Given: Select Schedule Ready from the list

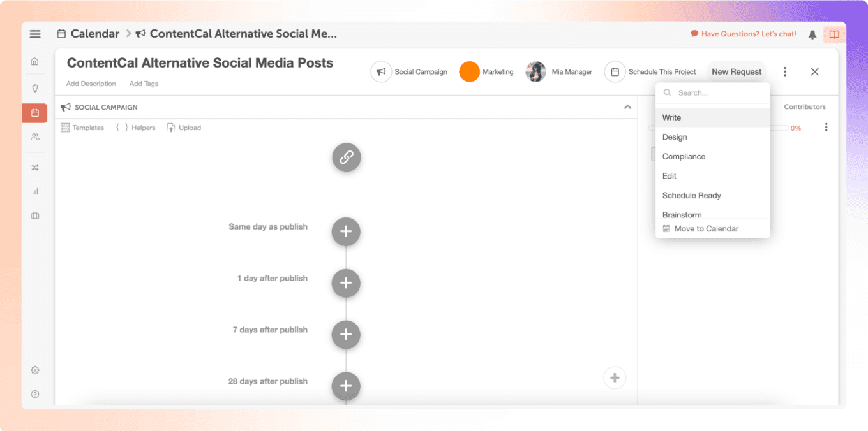Looking at the screenshot, I should [713, 195].
